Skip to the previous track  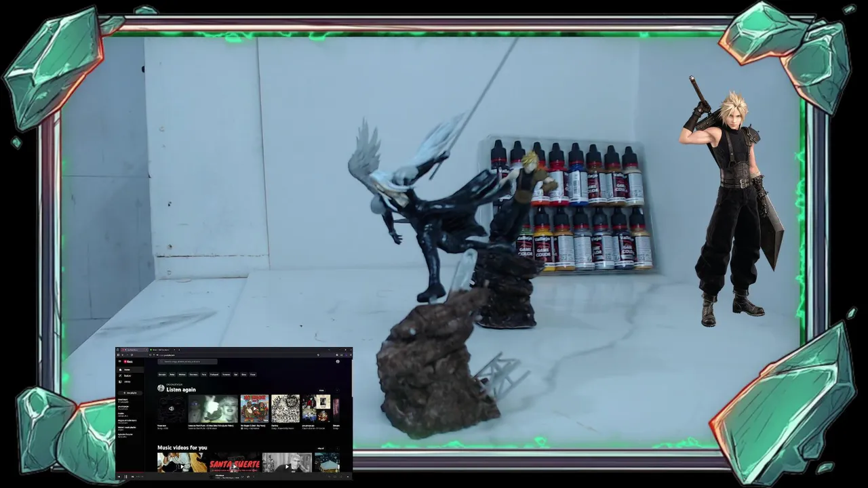(x=119, y=476)
